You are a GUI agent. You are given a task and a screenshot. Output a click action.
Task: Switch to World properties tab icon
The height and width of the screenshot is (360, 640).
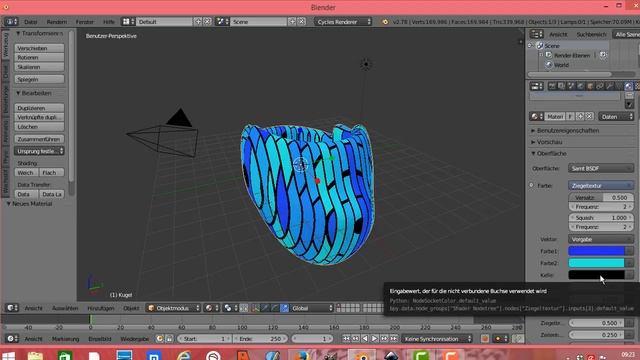point(580,86)
